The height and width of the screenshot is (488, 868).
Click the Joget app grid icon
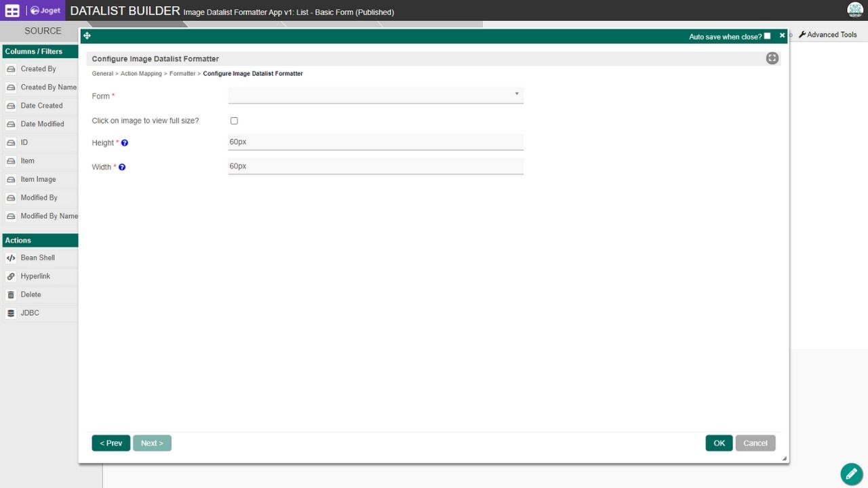(12, 11)
